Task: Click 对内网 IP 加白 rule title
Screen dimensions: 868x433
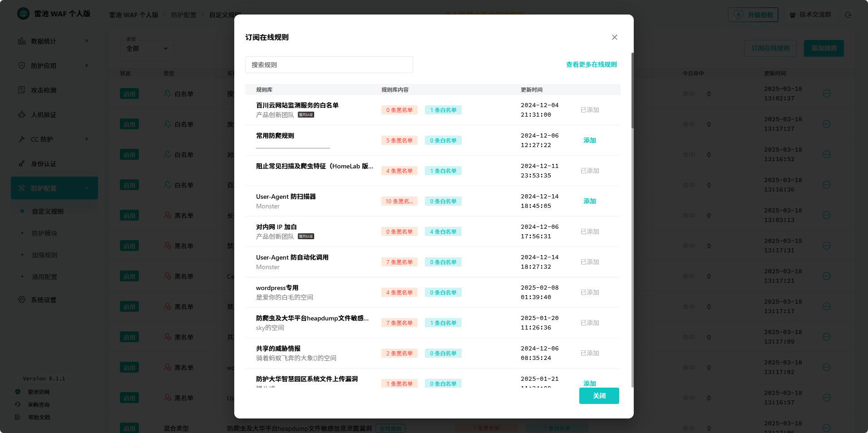Action: click(x=276, y=227)
